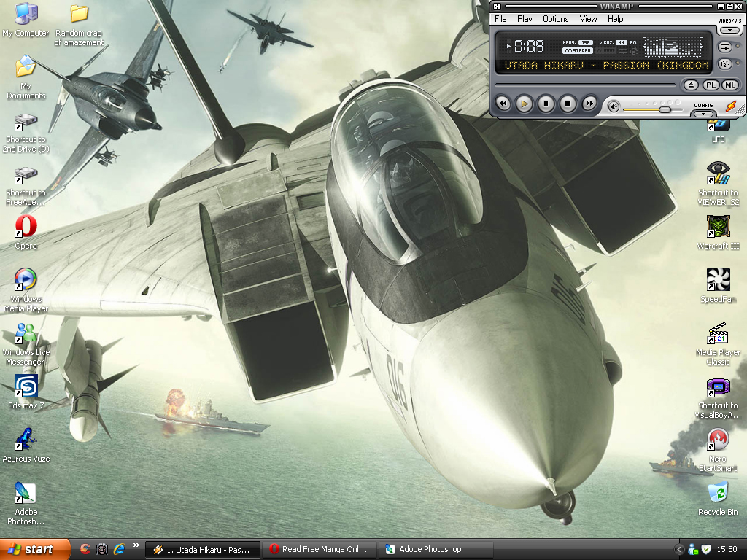The image size is (747, 560).
Task: Select the Windows Media Player desktop icon
Action: 26,290
